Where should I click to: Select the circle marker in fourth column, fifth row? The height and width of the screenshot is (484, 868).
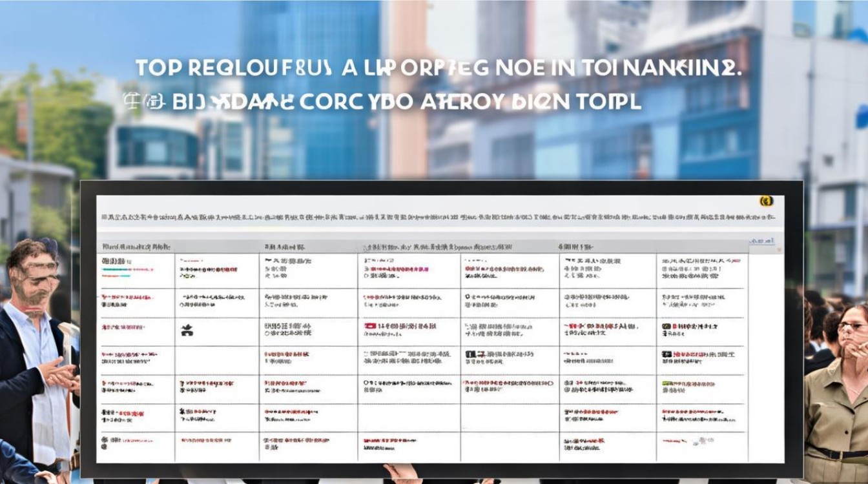point(366,383)
